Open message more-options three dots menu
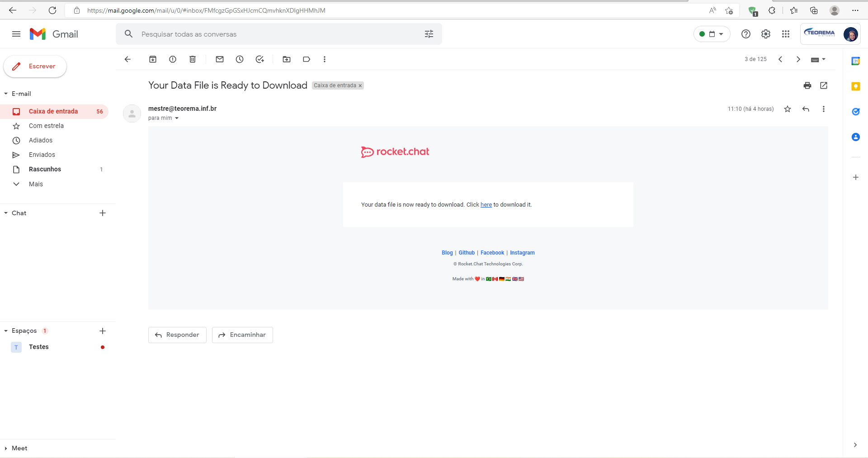Viewport: 868px width, 458px height. (824, 109)
